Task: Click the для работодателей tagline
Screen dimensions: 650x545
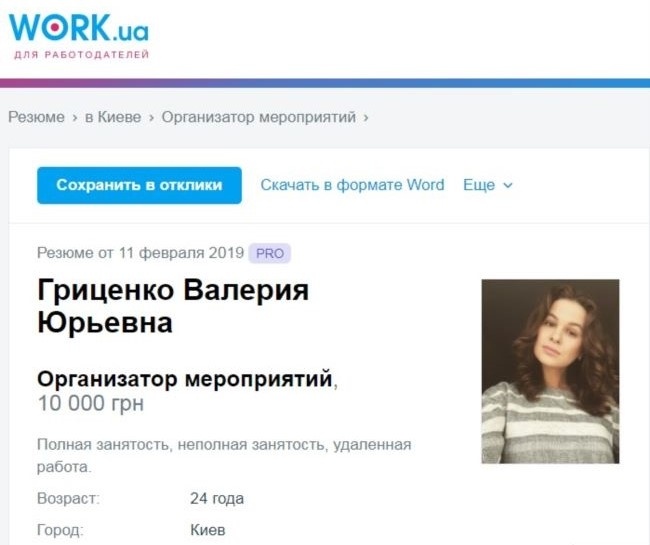Action: (x=82, y=55)
